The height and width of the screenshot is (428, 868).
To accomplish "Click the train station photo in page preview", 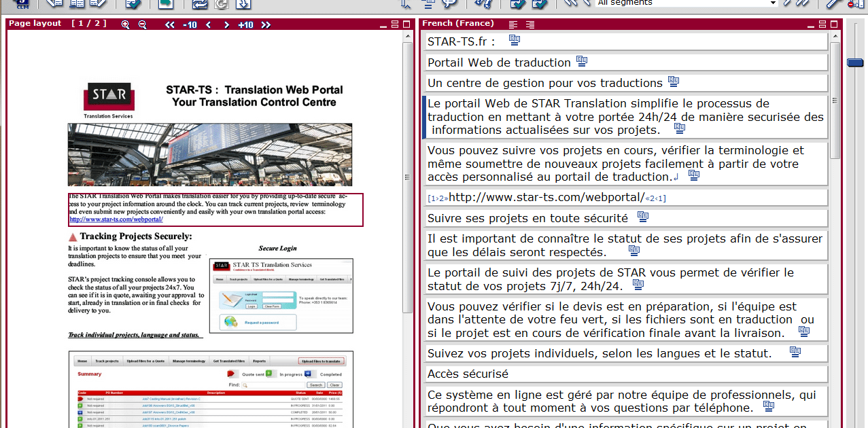I will (x=210, y=155).
